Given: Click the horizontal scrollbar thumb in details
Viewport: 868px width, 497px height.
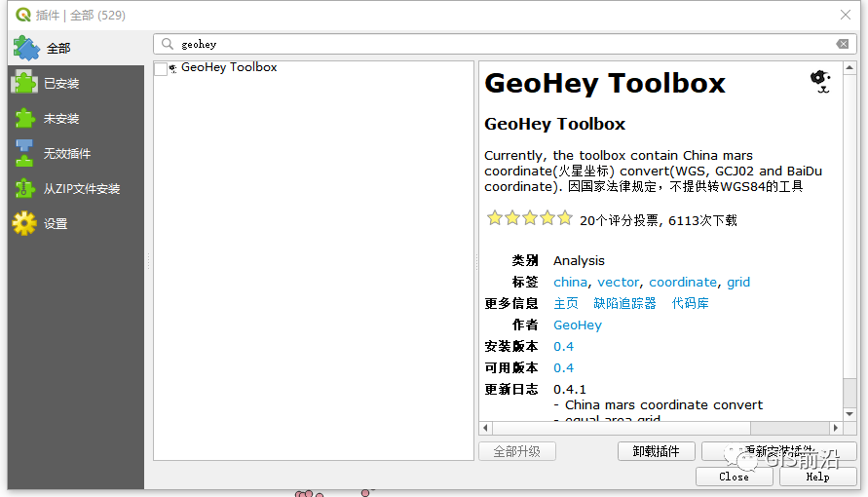Looking at the screenshot, I should click(x=622, y=428).
